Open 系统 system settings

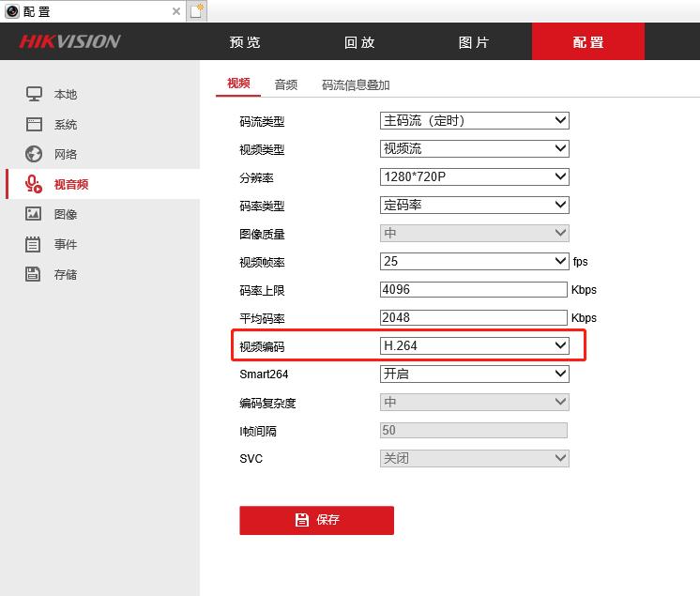(66, 125)
